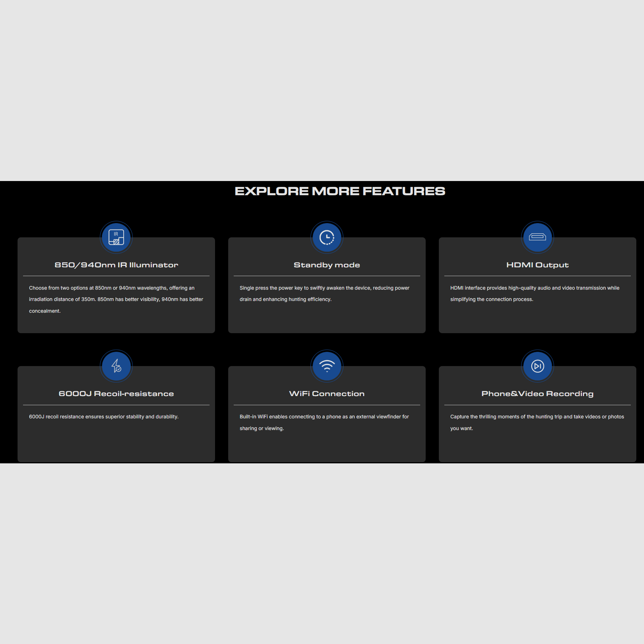Click the WiFi Connection signal icon
The width and height of the screenshot is (644, 644).
point(327,366)
